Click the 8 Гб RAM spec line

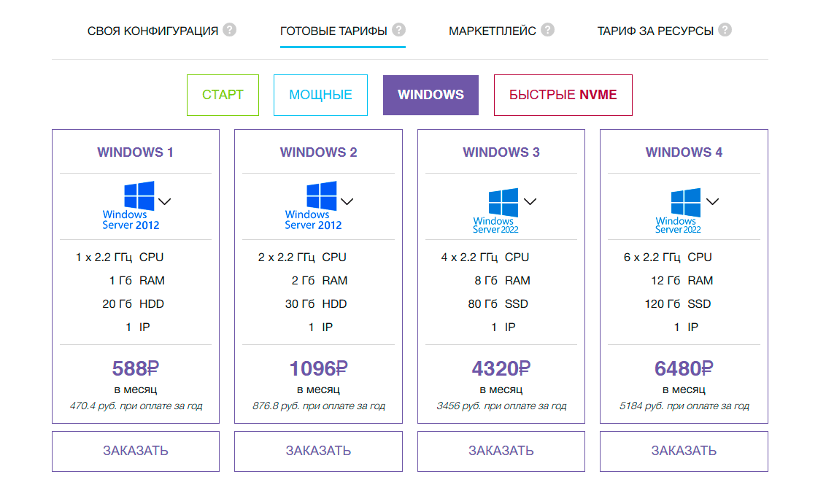[503, 281]
